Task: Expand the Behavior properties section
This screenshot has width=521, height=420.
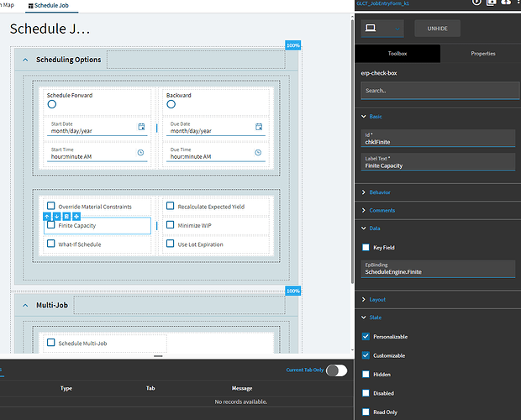Action: (x=364, y=192)
